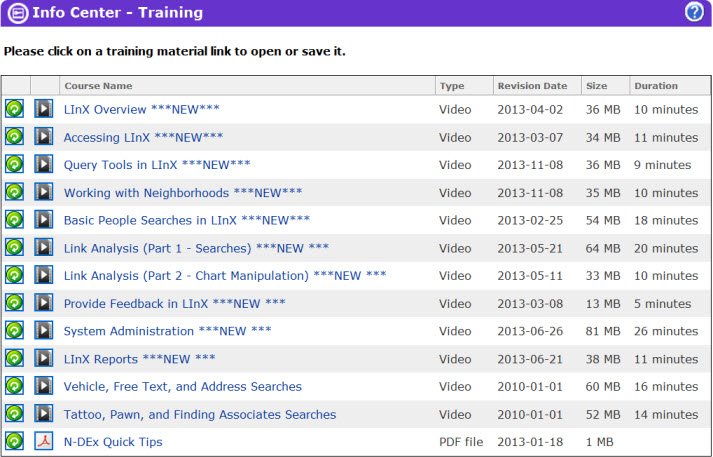Click video play icon for Query Tools row

pyautogui.click(x=44, y=165)
